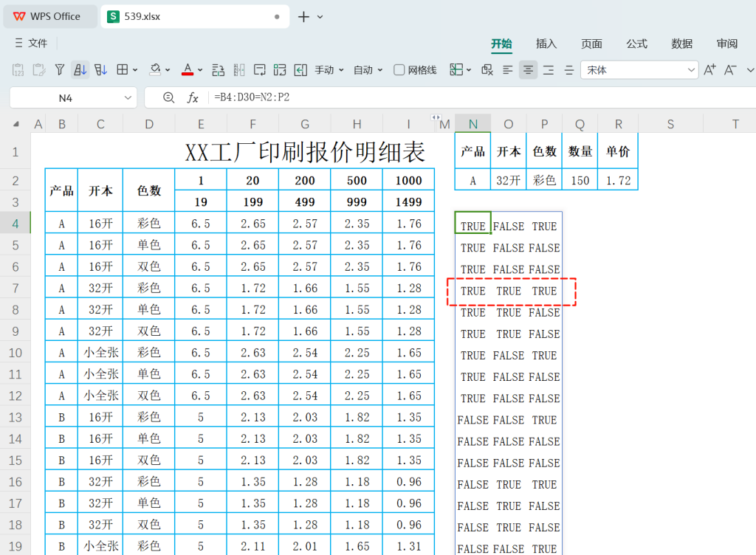Open the 文件 file menu
This screenshot has width=756, height=555.
pos(31,44)
